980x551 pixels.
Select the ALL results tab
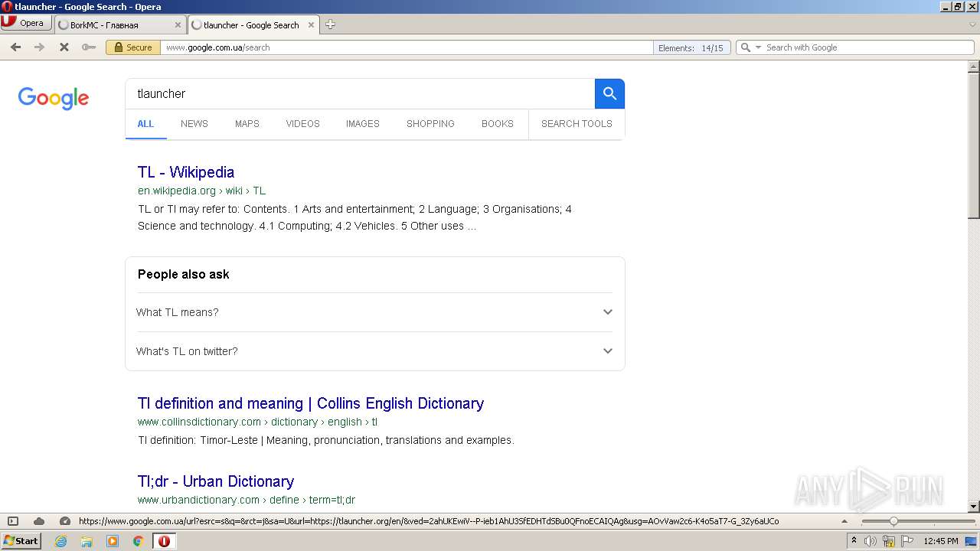coord(145,123)
